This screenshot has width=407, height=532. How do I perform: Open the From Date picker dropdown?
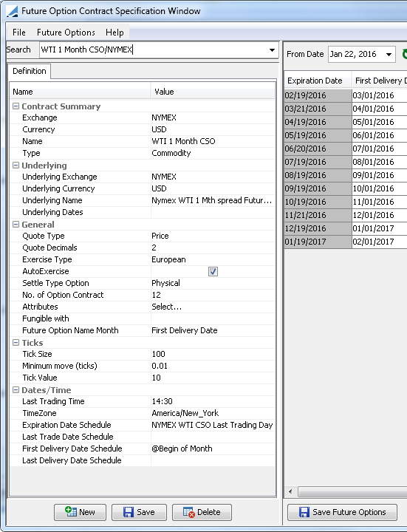[389, 54]
